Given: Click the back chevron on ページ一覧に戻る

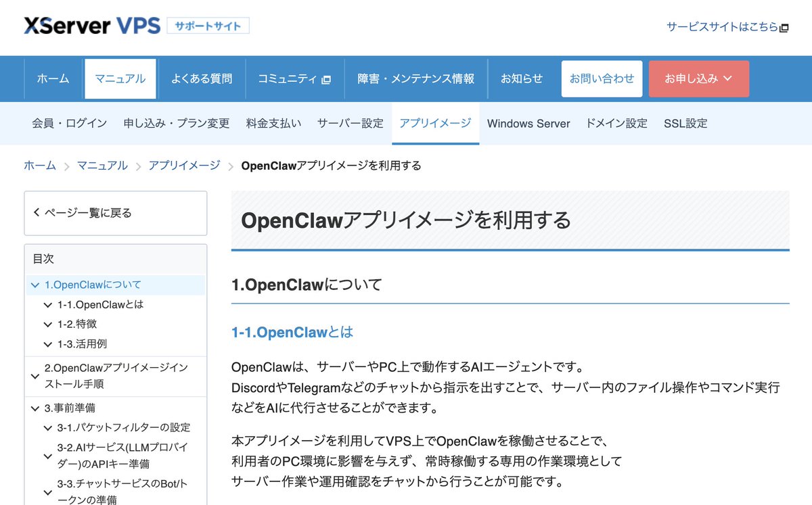Looking at the screenshot, I should point(37,212).
